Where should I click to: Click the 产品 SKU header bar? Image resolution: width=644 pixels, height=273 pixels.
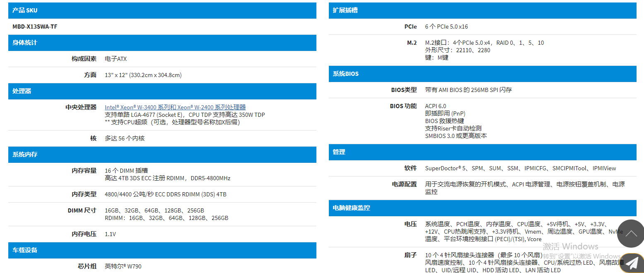click(162, 10)
